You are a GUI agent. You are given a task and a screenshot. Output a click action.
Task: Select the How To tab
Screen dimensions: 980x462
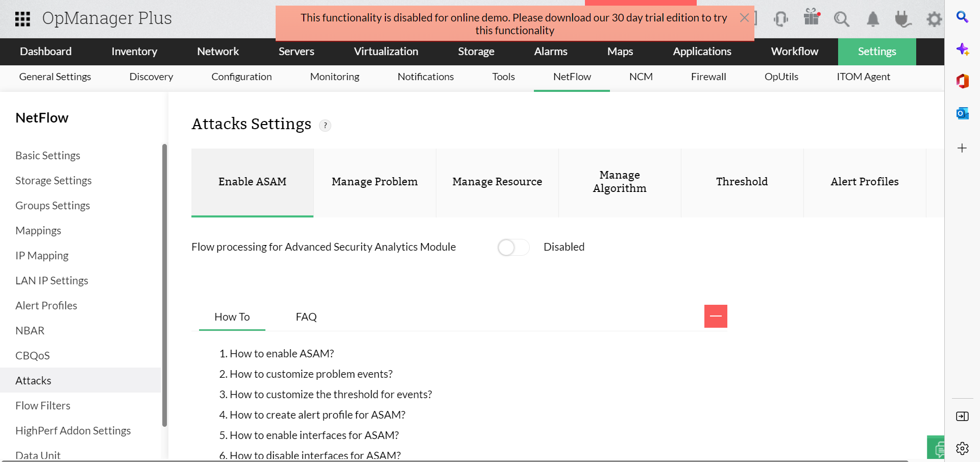[232, 317]
